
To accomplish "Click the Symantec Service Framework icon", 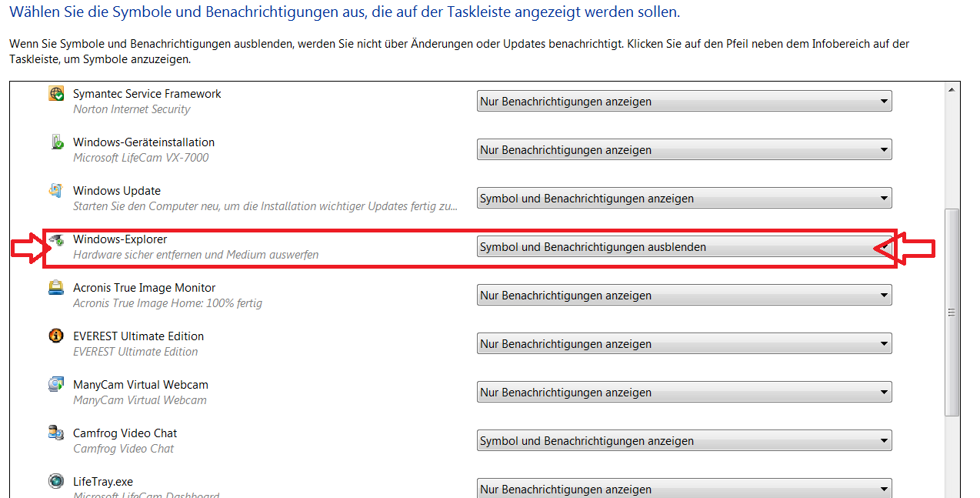I will tap(56, 94).
